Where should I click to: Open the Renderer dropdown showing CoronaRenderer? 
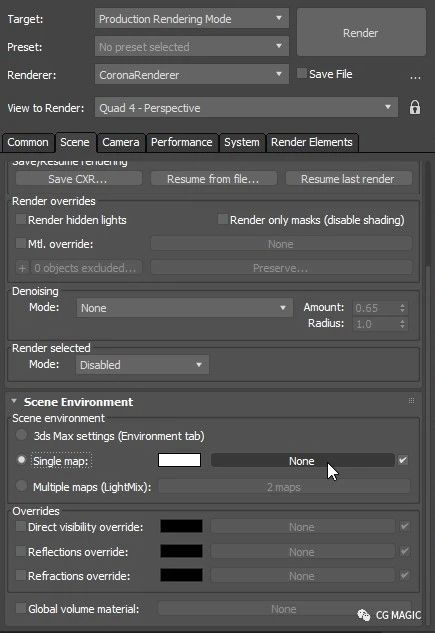192,74
